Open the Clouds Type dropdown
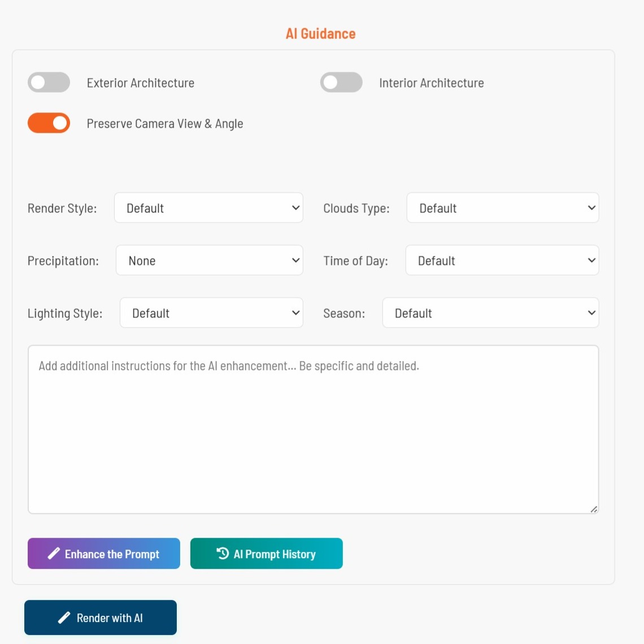The width and height of the screenshot is (644, 644). (x=502, y=207)
